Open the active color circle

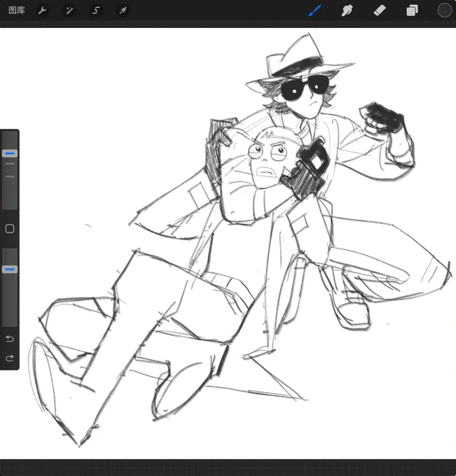pyautogui.click(x=445, y=10)
